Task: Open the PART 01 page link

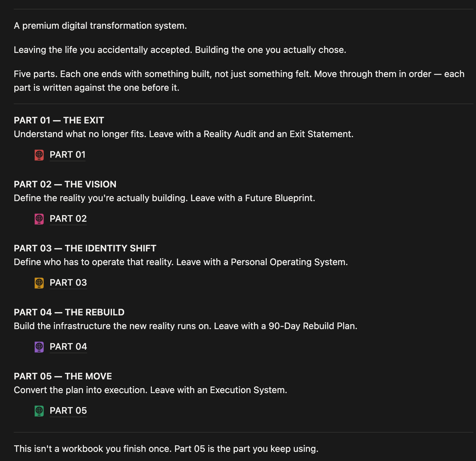Action: [x=68, y=155]
